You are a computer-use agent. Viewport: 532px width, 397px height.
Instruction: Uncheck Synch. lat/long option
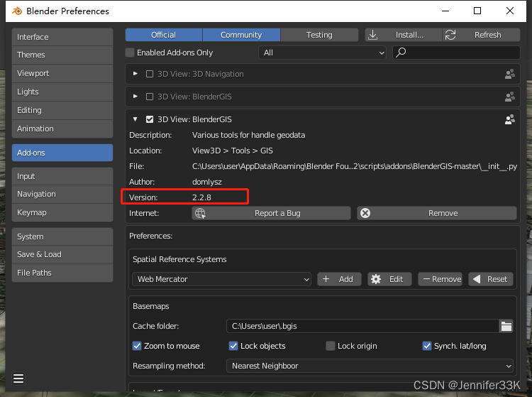tap(427, 346)
